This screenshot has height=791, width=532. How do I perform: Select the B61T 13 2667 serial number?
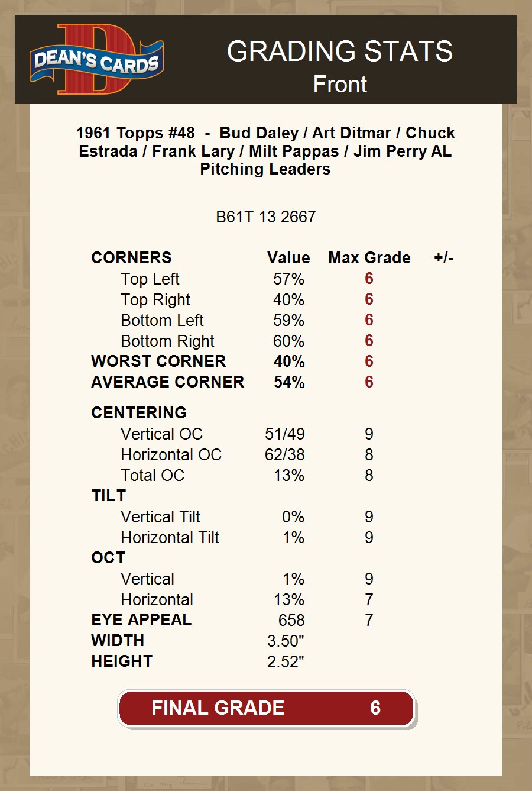(265, 217)
